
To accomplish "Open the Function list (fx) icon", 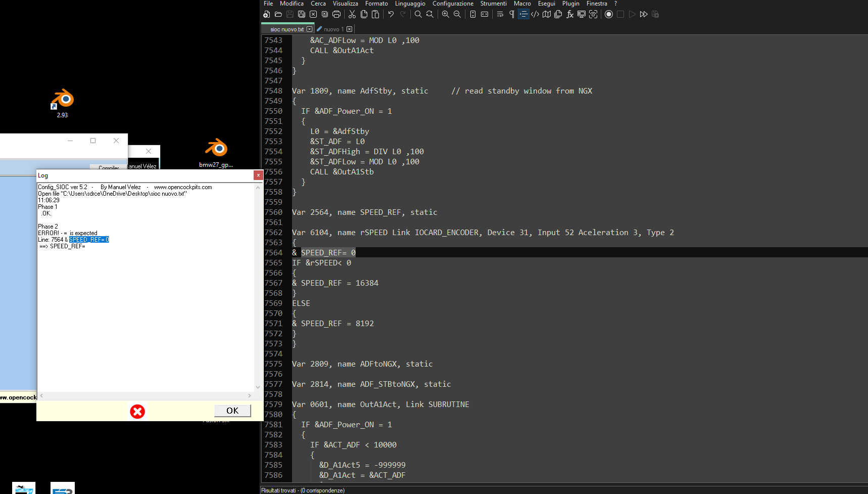I will pyautogui.click(x=570, y=14).
